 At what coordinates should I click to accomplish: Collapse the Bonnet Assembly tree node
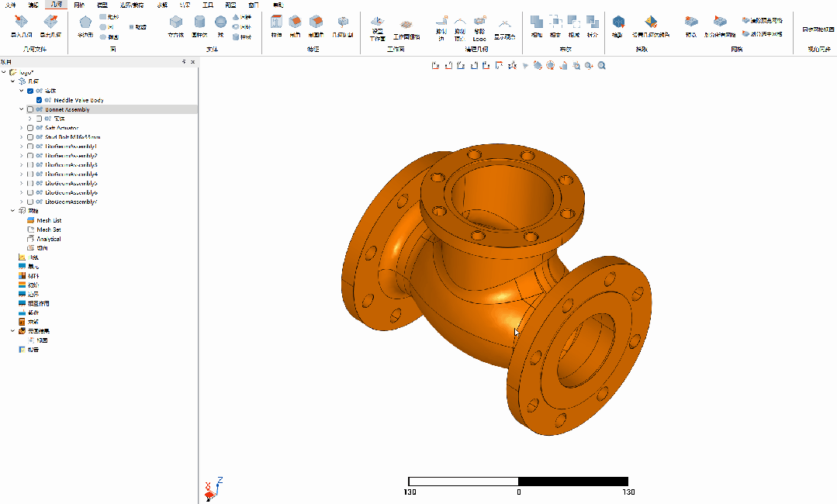[22, 109]
